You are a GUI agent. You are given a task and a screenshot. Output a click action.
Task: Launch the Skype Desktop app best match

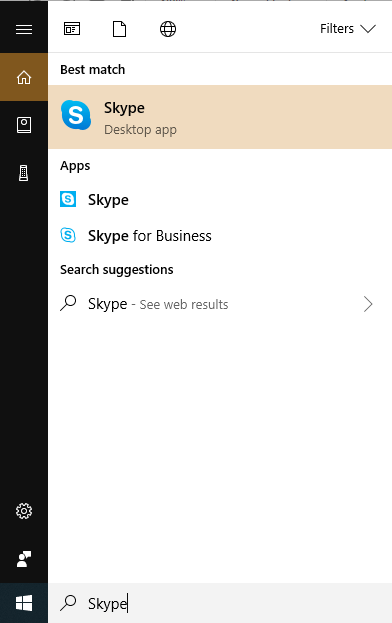pyautogui.click(x=220, y=117)
